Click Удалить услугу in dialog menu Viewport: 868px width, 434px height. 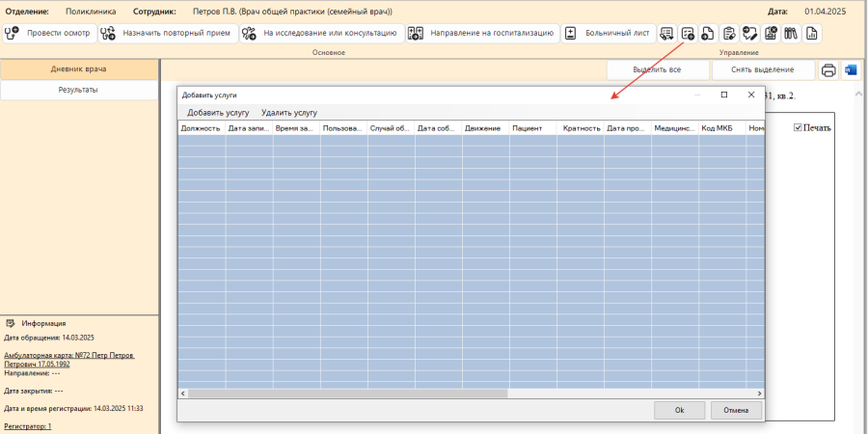click(289, 113)
